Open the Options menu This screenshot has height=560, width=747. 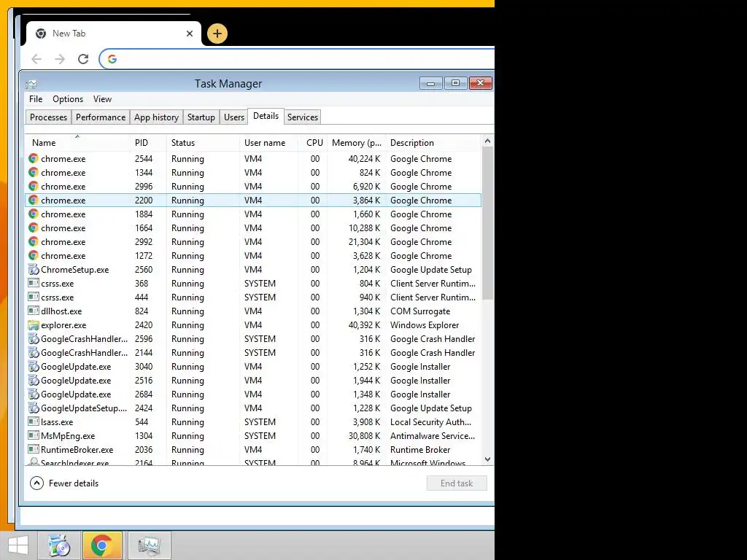coord(68,99)
